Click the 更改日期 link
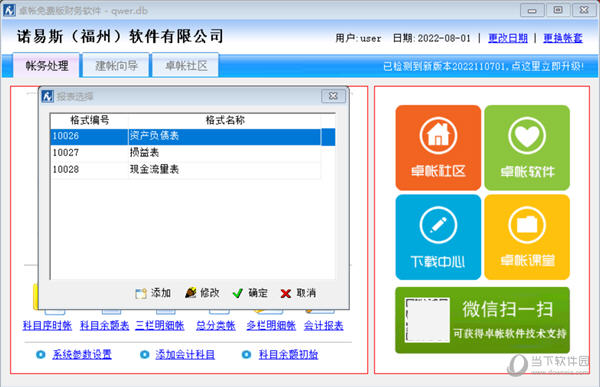The image size is (600, 387). coord(508,38)
